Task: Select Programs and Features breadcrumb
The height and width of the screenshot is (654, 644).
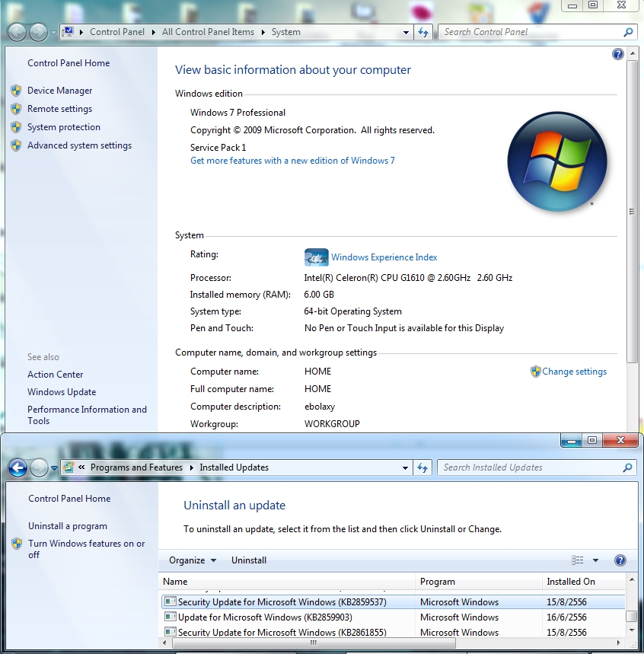Action: coord(136,467)
